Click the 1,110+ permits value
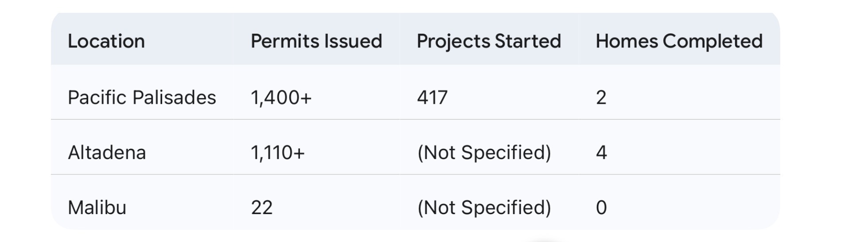This screenshot has width=868, height=242. [x=278, y=153]
